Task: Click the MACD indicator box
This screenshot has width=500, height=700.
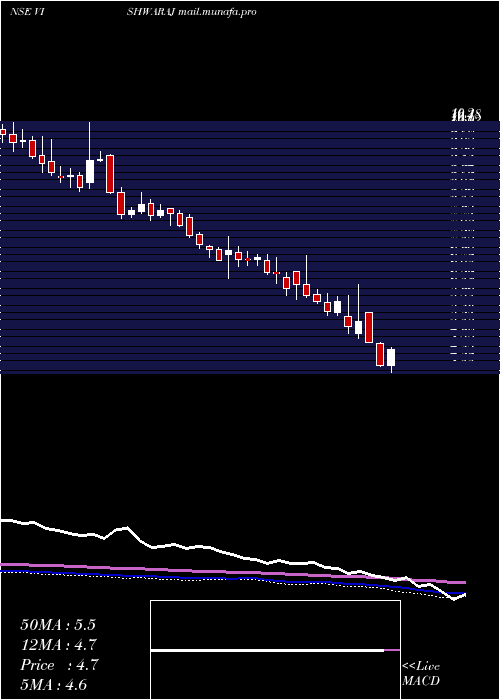Action: 275,650
